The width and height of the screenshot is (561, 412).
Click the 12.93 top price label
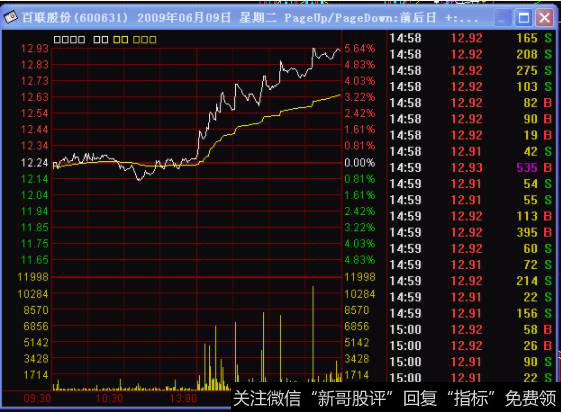coord(34,48)
